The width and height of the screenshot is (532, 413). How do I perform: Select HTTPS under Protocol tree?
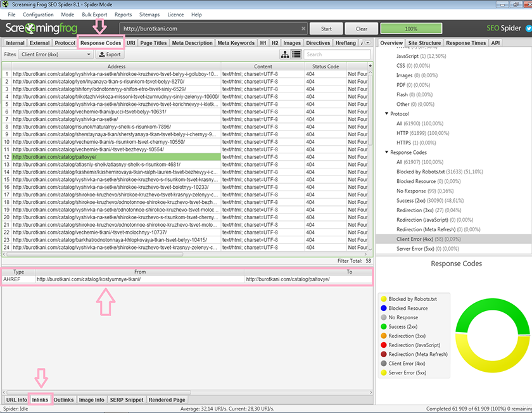click(416, 143)
